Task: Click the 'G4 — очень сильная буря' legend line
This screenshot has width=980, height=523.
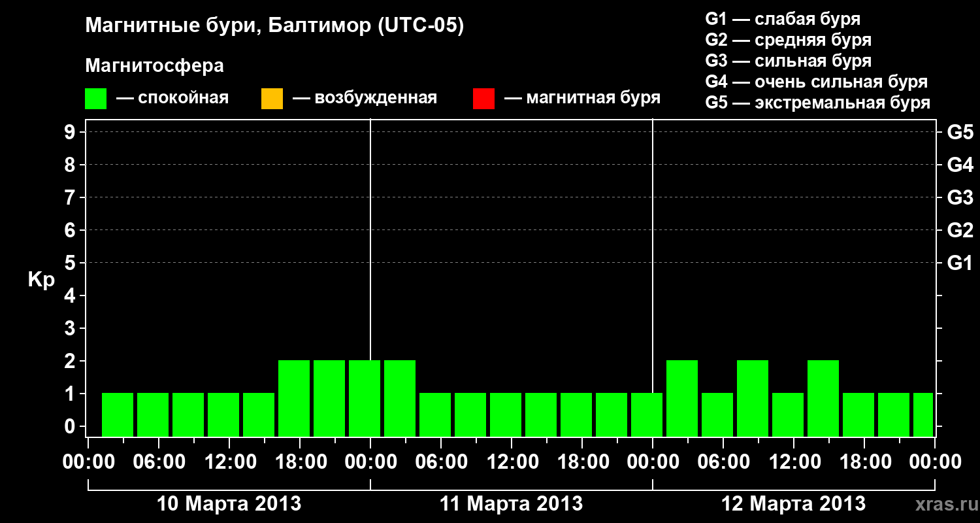Action: click(816, 82)
